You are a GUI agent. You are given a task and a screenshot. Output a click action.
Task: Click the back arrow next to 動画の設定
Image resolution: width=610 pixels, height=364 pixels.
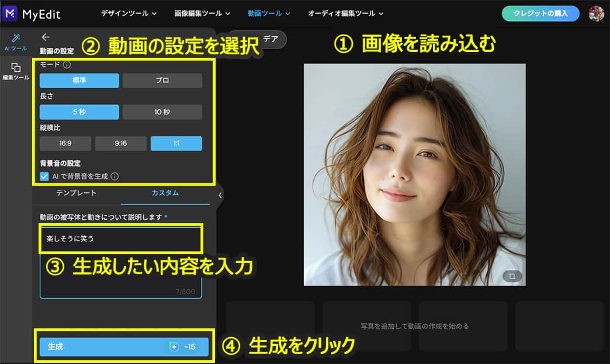pyautogui.click(x=46, y=37)
